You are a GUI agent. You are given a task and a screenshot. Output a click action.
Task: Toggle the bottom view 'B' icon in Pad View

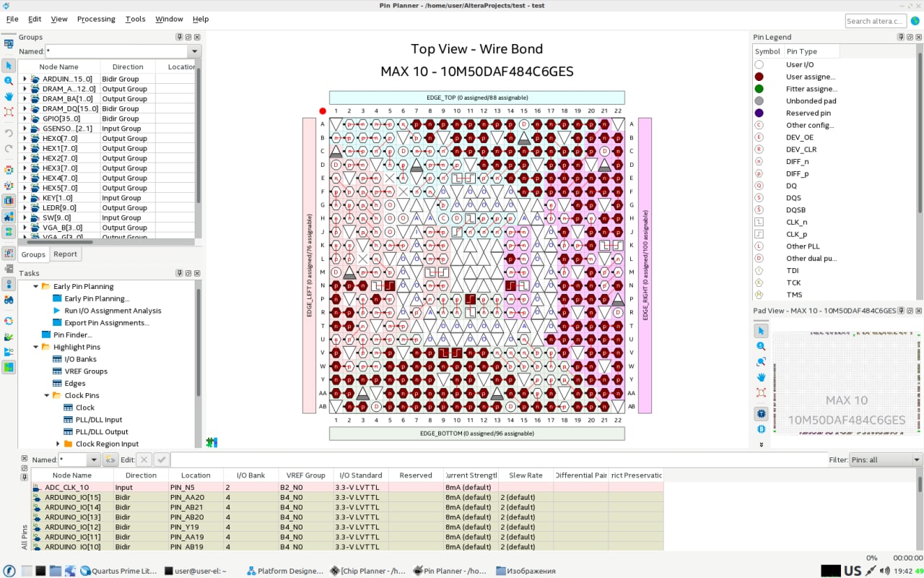[761, 429]
